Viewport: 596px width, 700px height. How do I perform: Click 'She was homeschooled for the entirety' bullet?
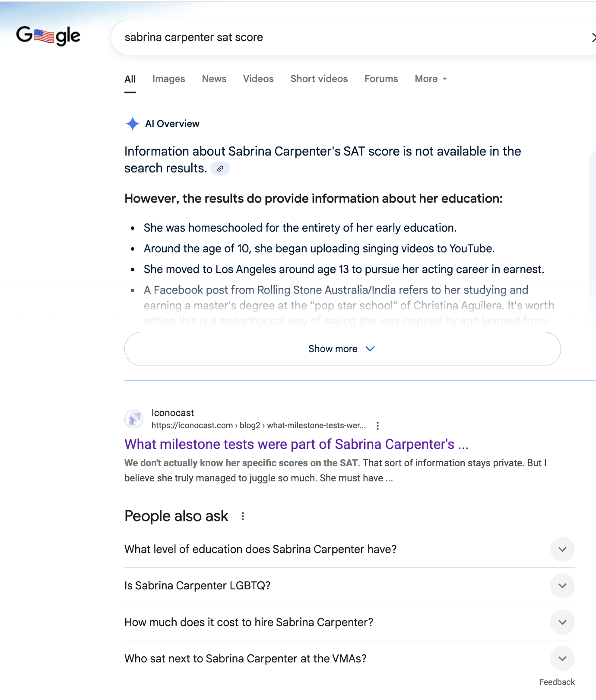pos(300,228)
